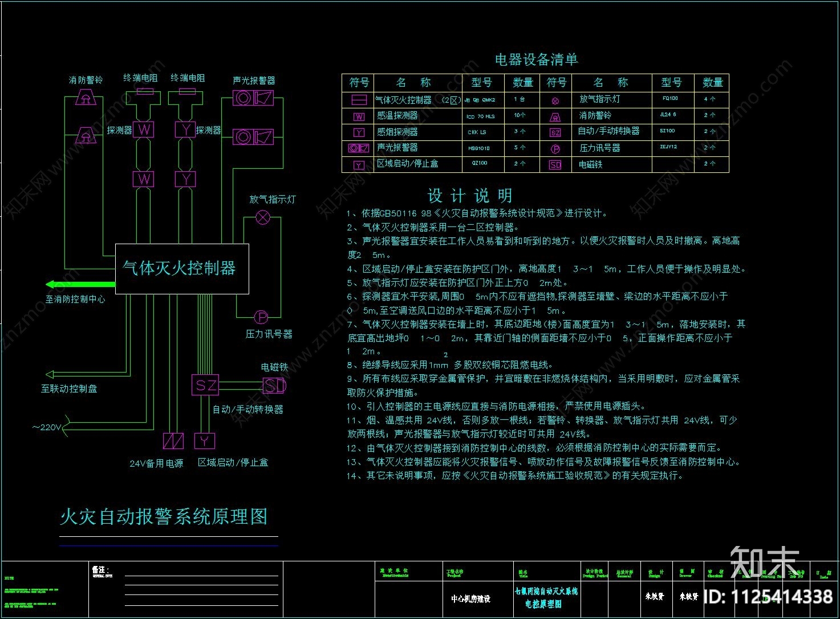This screenshot has height=619, width=840.
Task: Click the SZ legend symbol in the equipment table
Action: tap(555, 132)
